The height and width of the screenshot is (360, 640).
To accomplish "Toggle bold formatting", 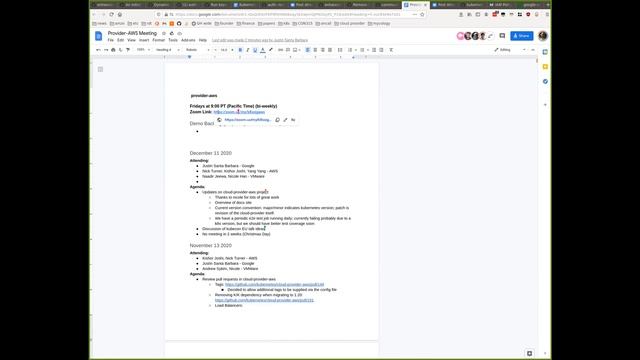I will pos(240,50).
